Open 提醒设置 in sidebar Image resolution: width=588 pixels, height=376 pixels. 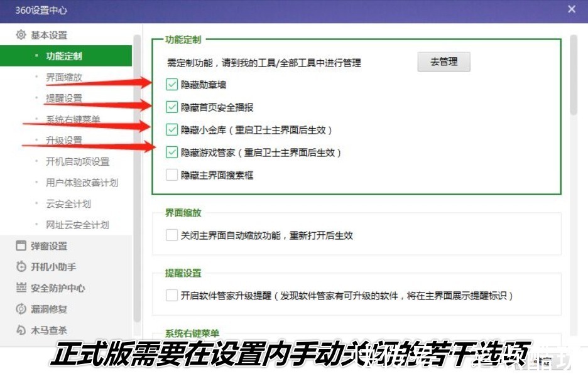tap(63, 98)
